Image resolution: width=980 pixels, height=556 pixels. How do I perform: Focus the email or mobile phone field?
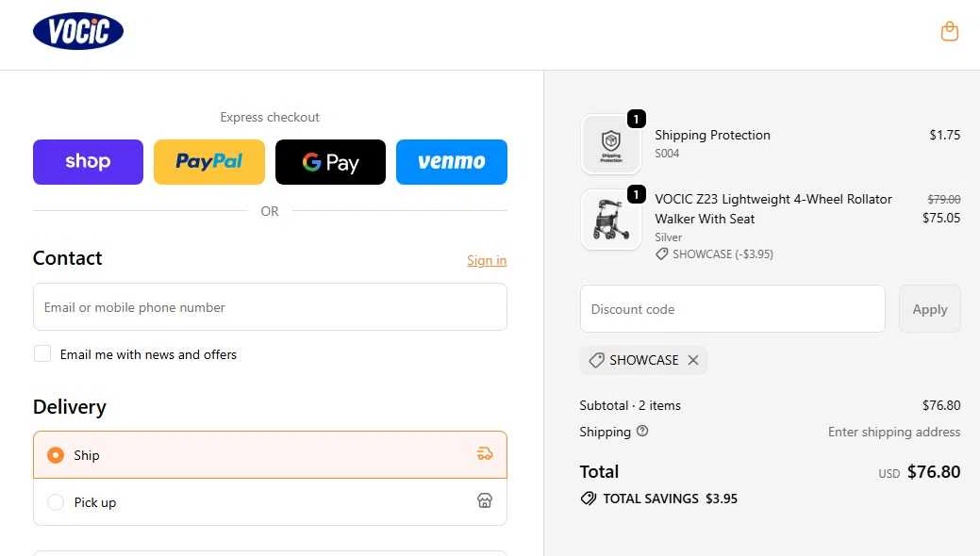(270, 306)
